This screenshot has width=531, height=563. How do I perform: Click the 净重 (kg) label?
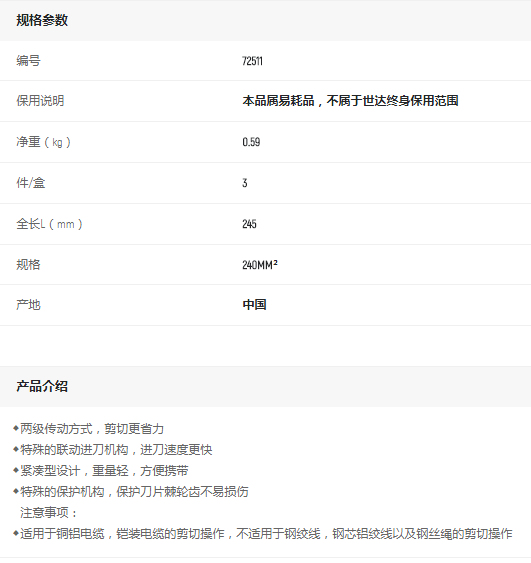tap(43, 142)
